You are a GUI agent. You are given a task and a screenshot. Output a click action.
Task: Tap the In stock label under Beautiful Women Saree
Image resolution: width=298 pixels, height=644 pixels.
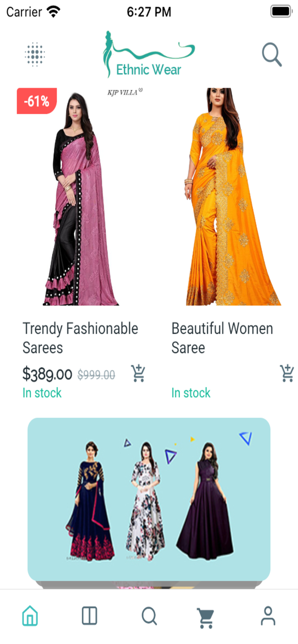(190, 393)
